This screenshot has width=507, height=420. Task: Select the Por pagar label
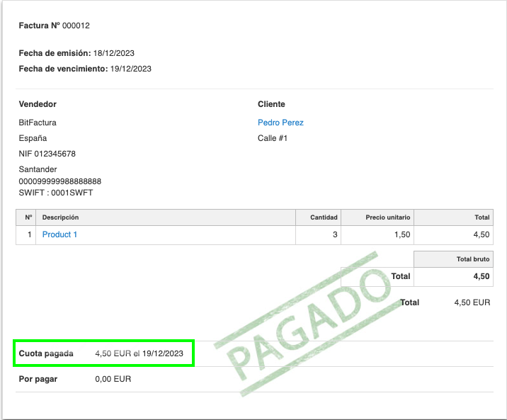click(x=38, y=379)
